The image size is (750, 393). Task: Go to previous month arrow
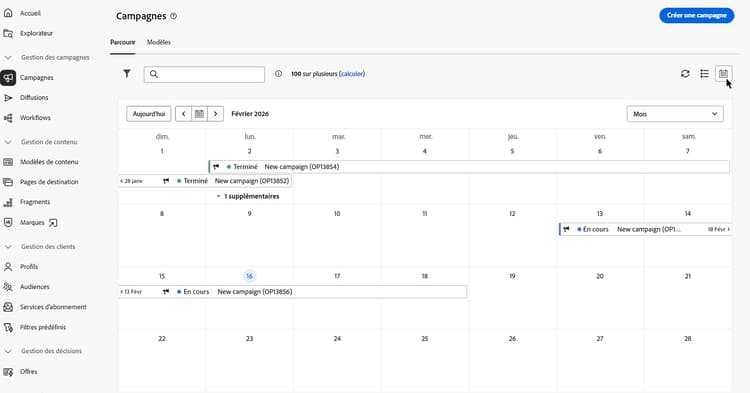pyautogui.click(x=184, y=114)
